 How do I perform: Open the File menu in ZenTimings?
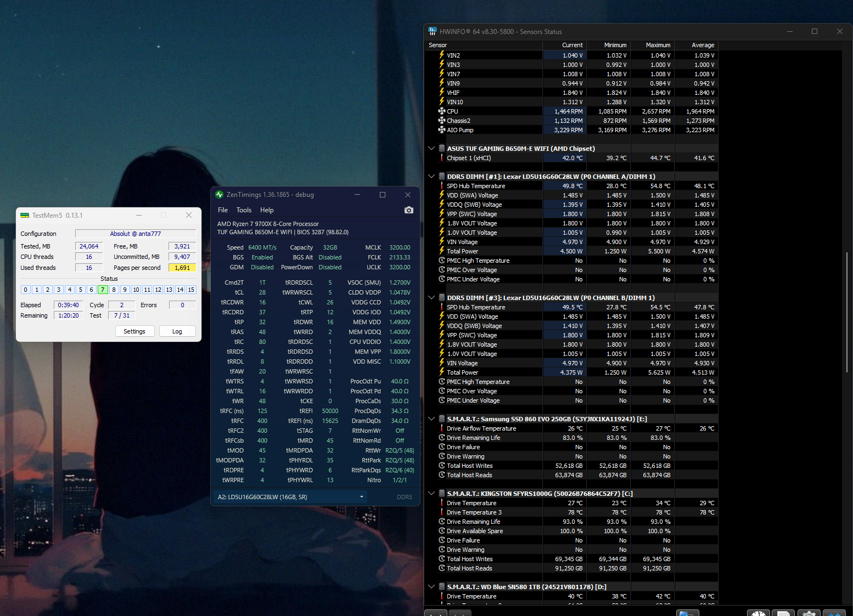pyautogui.click(x=223, y=210)
